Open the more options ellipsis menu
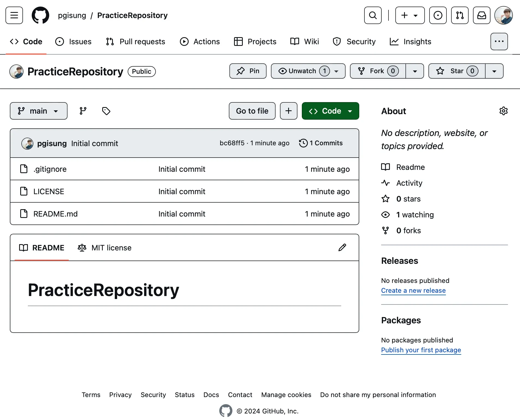Viewport: 520px width, 420px height. 499,42
